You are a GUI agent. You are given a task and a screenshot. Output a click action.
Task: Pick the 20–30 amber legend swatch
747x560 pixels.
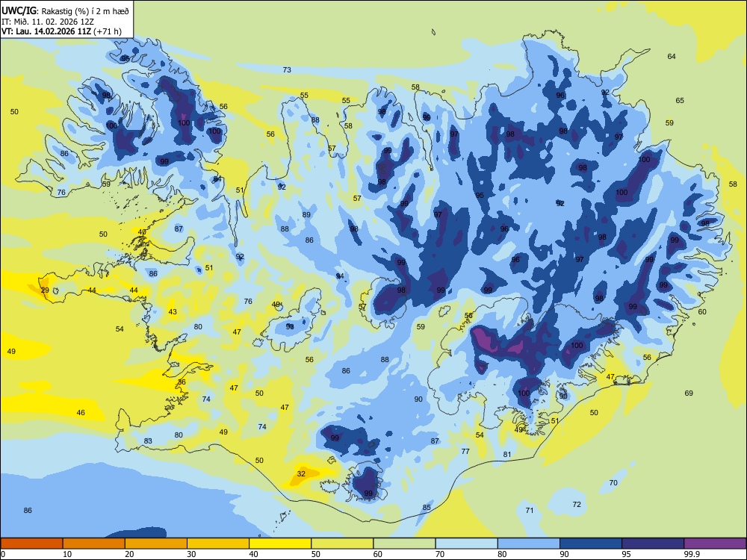[156, 544]
